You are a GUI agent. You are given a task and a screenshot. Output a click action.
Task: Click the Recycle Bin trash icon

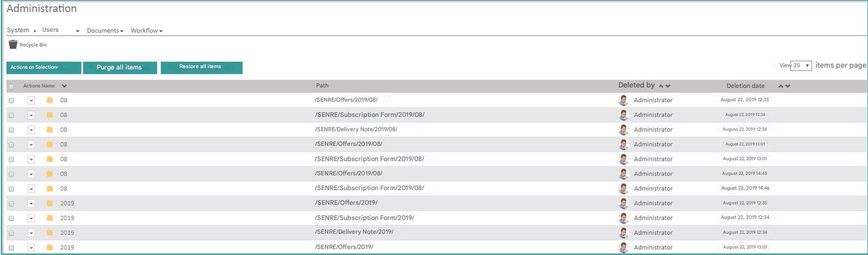(13, 44)
